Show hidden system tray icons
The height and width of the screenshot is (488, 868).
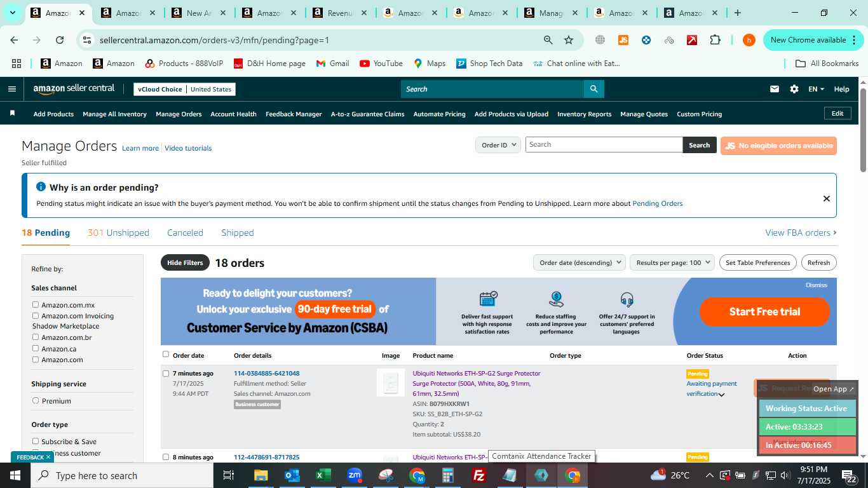tap(709, 475)
